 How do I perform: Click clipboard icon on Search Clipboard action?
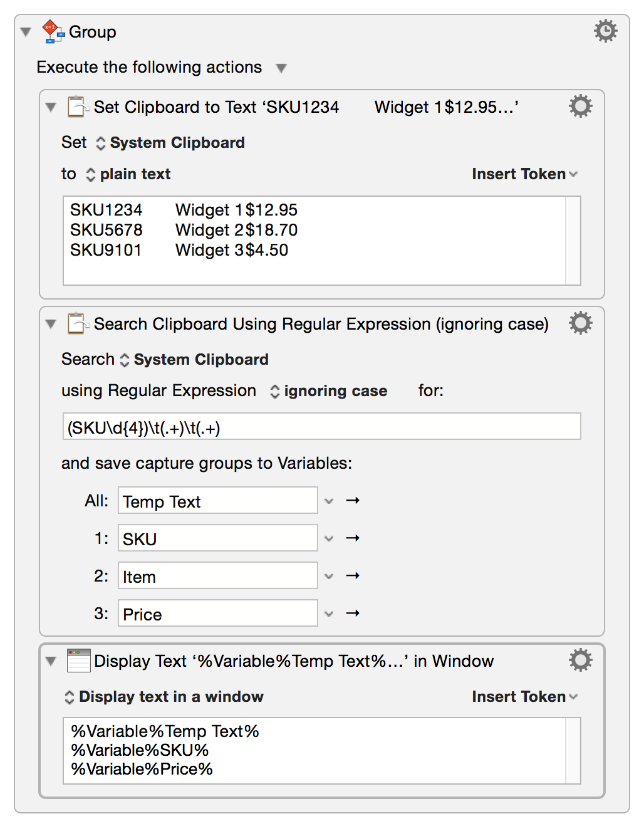point(78,324)
